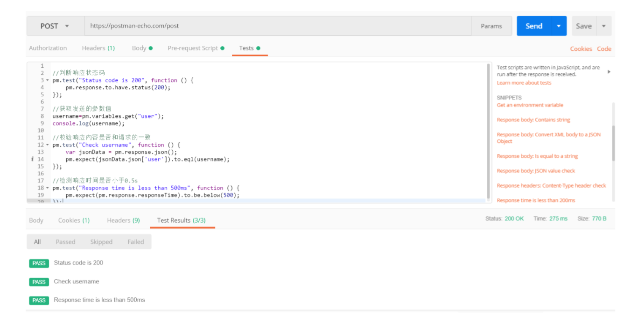
Task: Filter test results by Passed
Action: [65, 242]
